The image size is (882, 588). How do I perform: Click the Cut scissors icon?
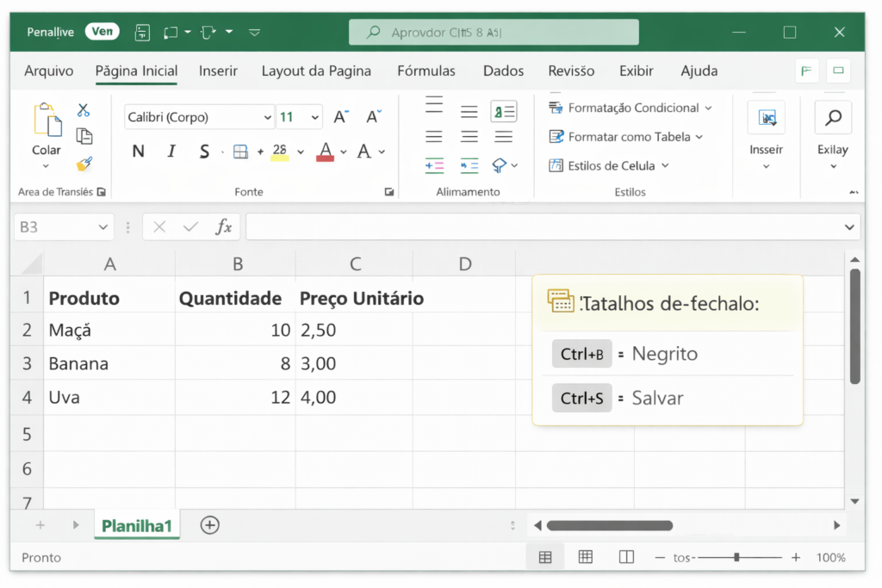pyautogui.click(x=84, y=110)
